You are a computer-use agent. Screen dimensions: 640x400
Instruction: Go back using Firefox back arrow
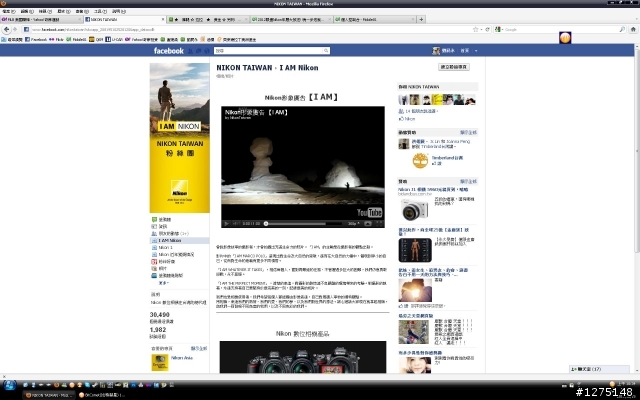point(6,29)
